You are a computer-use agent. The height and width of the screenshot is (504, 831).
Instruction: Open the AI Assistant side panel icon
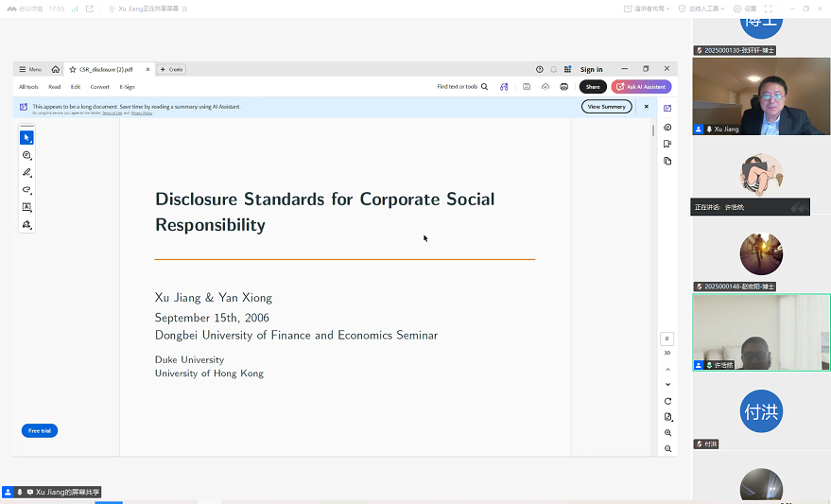point(667,108)
